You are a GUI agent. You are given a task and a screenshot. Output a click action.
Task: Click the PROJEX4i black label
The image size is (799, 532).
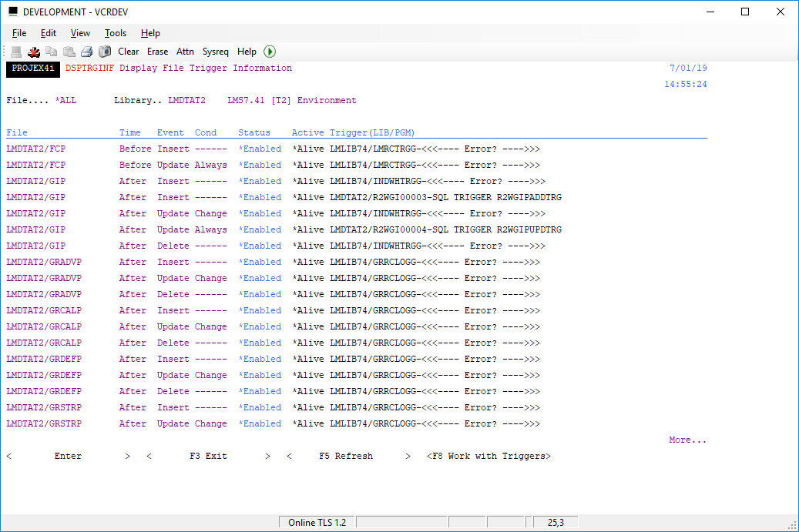tap(33, 69)
